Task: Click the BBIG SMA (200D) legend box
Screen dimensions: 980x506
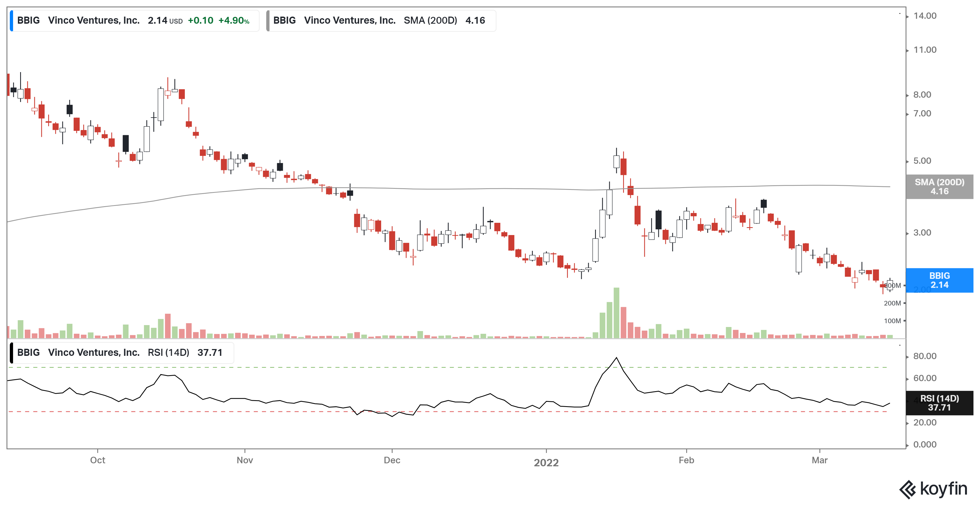Action: (382, 20)
